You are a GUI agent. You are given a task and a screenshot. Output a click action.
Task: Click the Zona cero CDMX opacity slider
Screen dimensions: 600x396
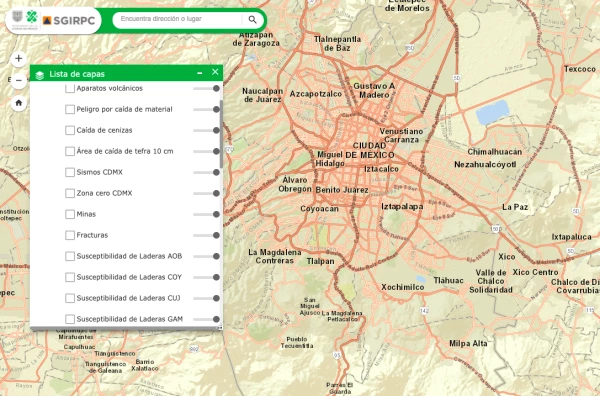click(206, 193)
